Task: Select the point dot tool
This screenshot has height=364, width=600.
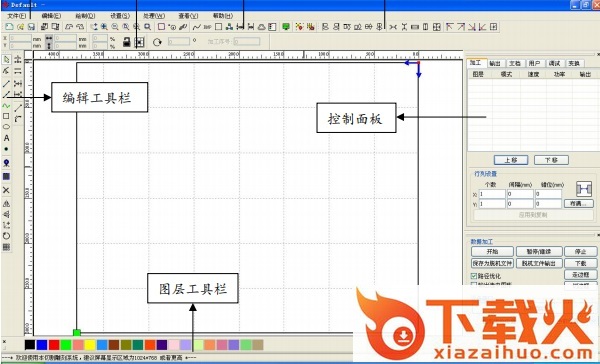Action: coord(7,149)
